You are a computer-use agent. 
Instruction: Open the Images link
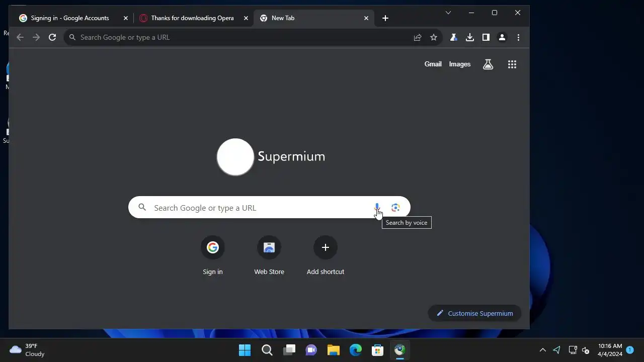[460, 64]
